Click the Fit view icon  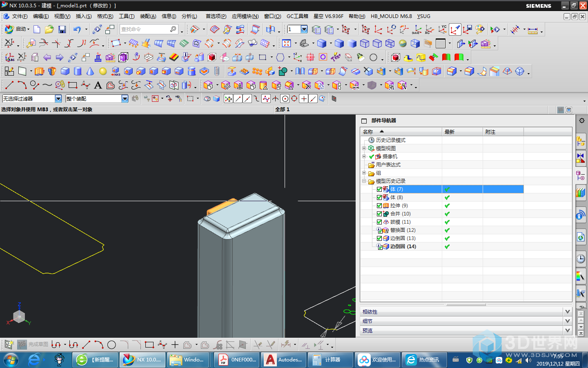pyautogui.click(x=287, y=43)
